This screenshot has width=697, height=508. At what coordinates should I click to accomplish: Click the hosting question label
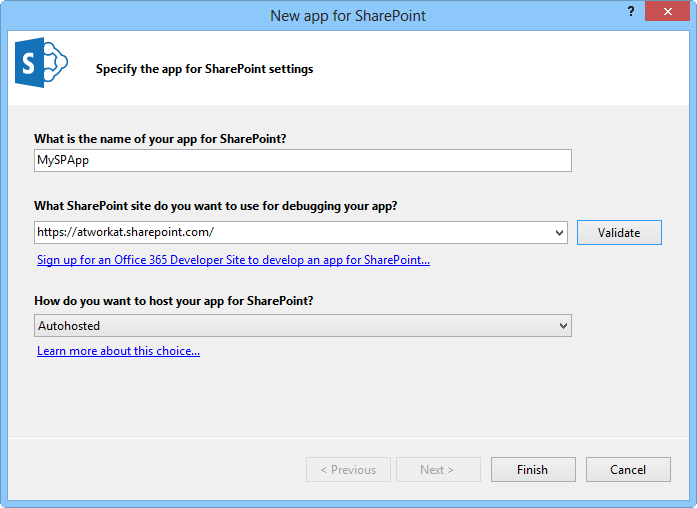(180, 301)
